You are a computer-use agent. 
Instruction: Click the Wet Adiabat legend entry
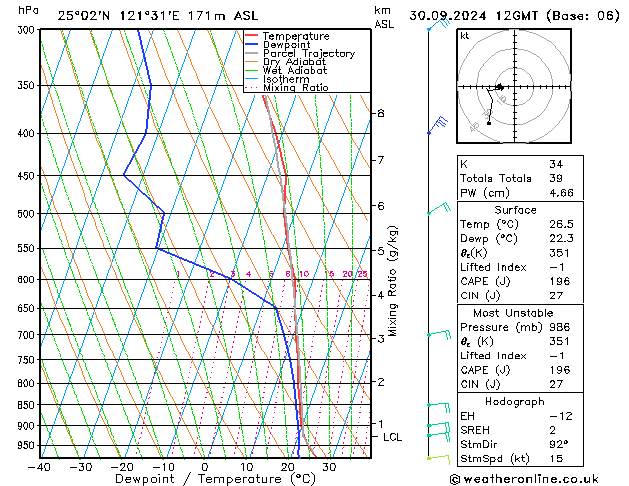(x=296, y=71)
